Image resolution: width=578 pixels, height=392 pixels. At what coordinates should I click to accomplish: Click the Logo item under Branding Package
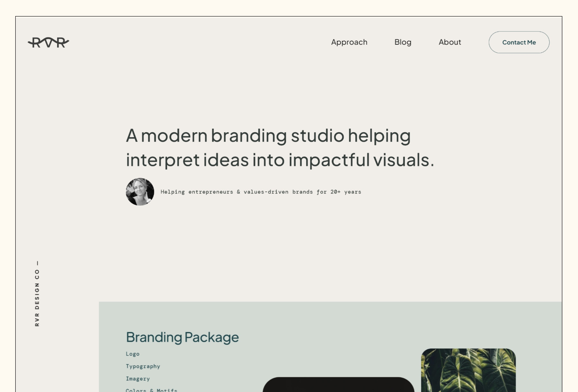tap(133, 353)
